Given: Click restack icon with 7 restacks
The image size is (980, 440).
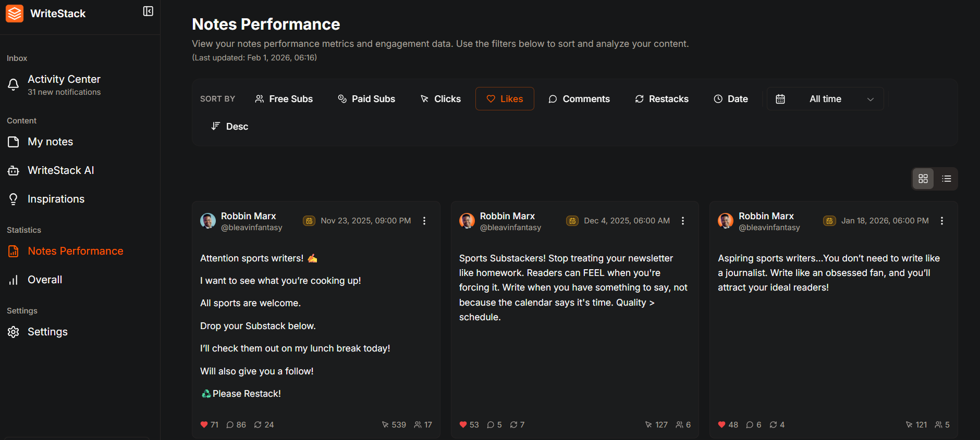Looking at the screenshot, I should 513,425.
